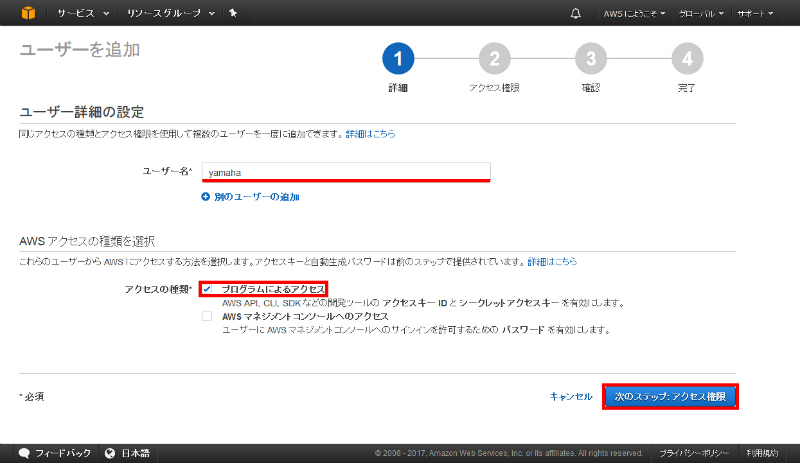Click the ユーザーを追加 page heading
Screen dimensions: 800x463
[x=80, y=50]
